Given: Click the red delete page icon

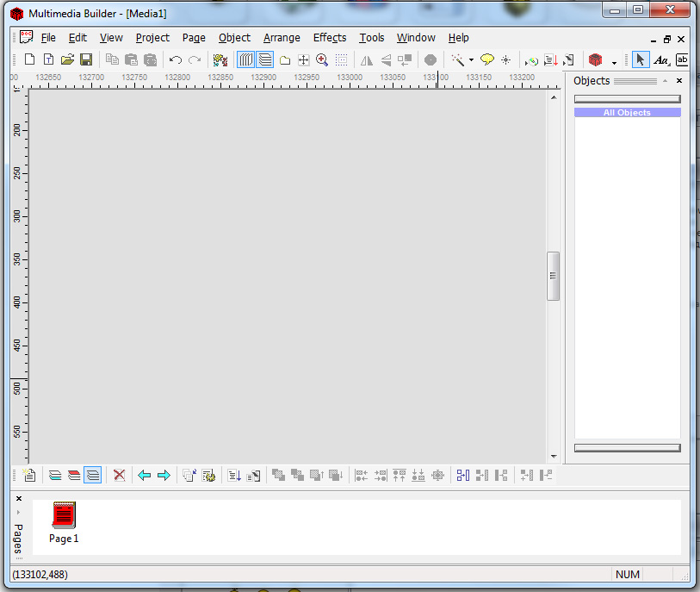Looking at the screenshot, I should pyautogui.click(x=120, y=475).
